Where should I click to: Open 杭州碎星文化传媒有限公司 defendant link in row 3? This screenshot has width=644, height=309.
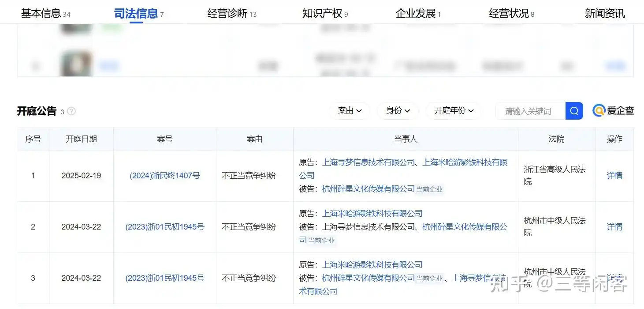pyautogui.click(x=369, y=278)
